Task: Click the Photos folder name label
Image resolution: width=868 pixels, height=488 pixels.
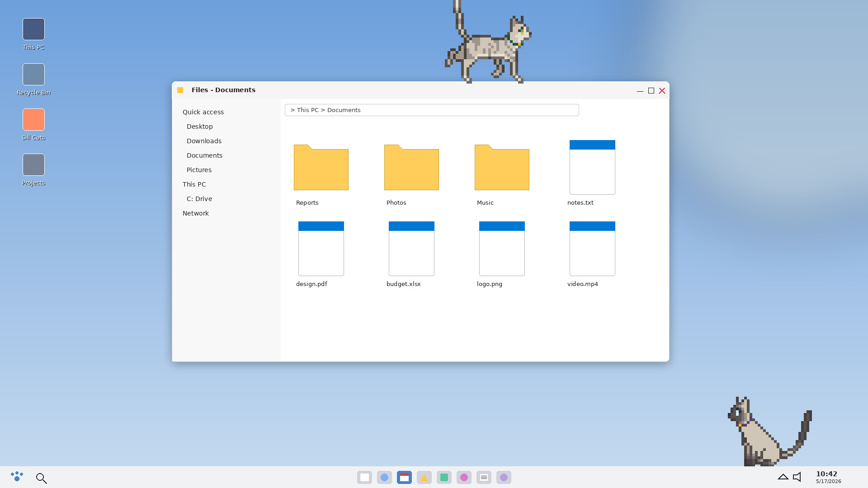Action: (x=396, y=202)
